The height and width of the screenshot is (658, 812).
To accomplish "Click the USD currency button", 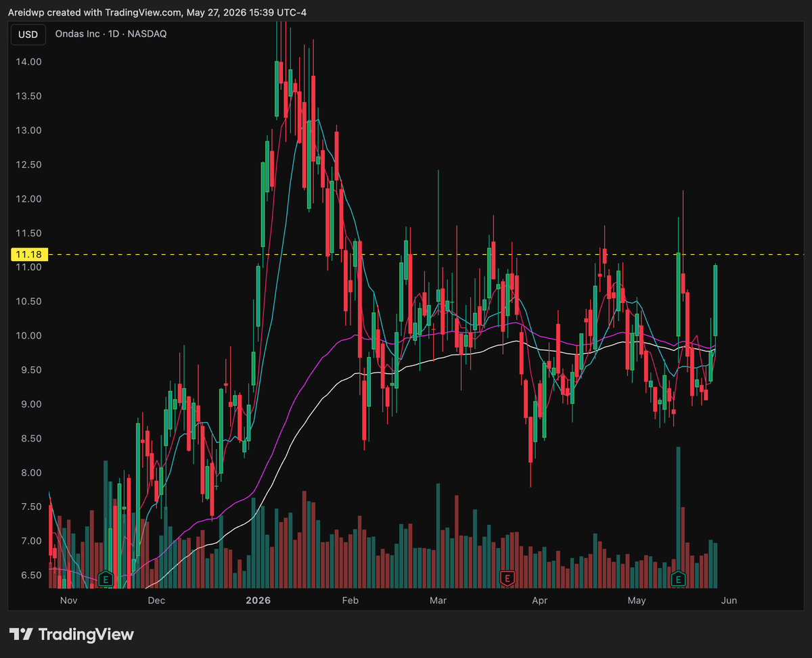I will click(28, 34).
